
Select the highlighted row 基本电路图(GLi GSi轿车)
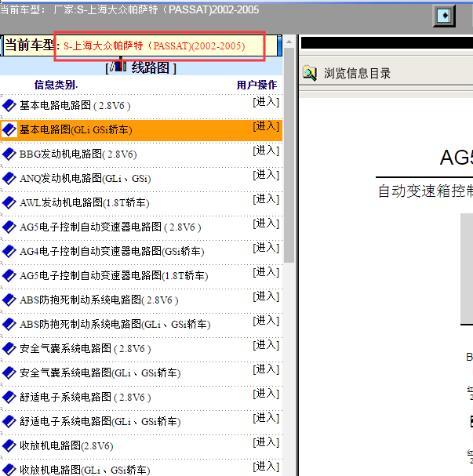point(141,130)
